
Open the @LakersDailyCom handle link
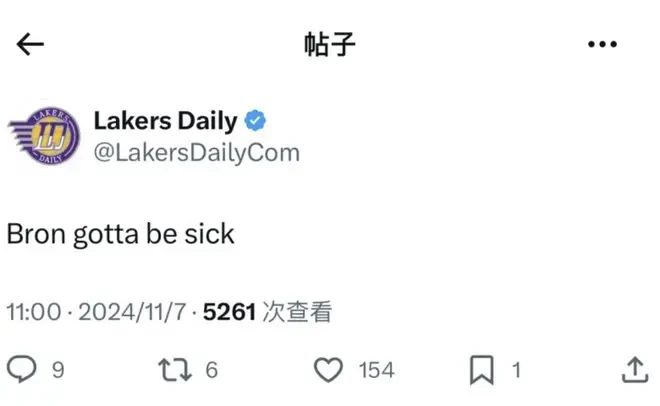point(197,152)
